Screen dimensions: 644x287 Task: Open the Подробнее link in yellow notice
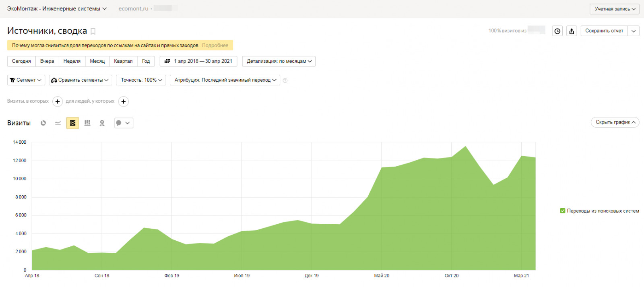coord(215,45)
